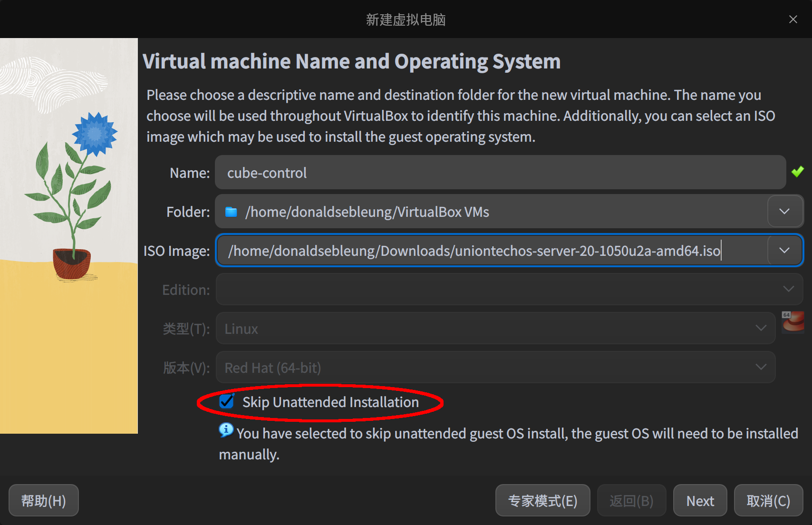
Task: Open the 类型(T) Linux dropdown
Action: pyautogui.click(x=760, y=328)
